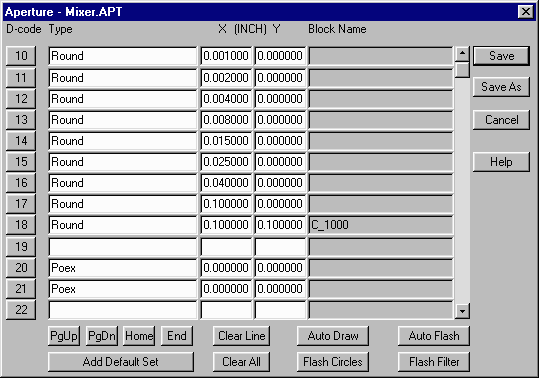The height and width of the screenshot is (378, 539).
Task: Select D-code 11 button
Action: click(x=21, y=78)
